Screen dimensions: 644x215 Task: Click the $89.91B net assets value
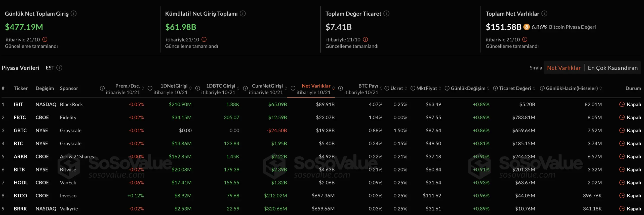tap(325, 104)
